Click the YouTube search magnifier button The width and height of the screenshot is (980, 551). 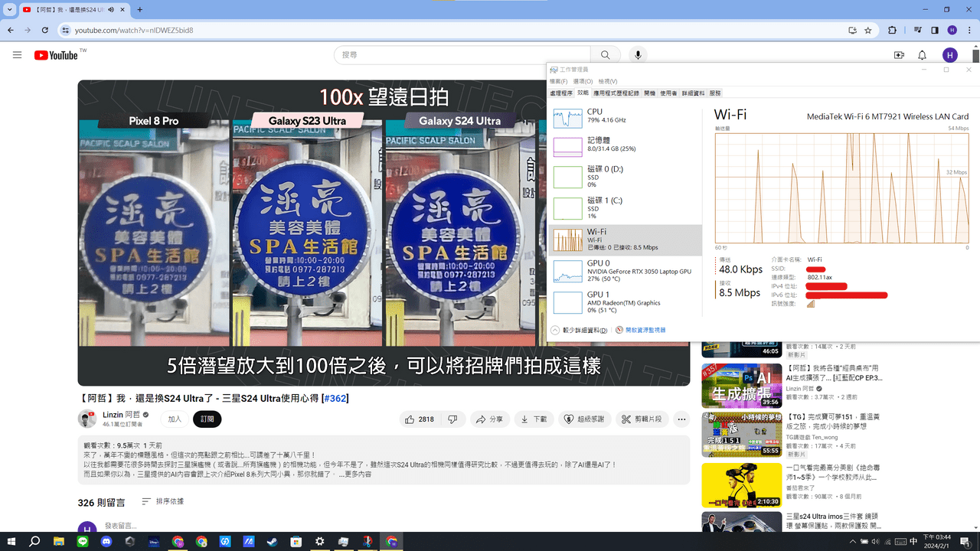605,55
